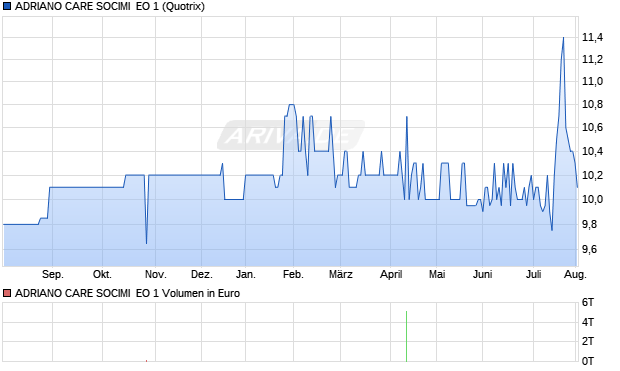Click the 10,4 price axis value
The height and width of the screenshot is (371, 620).
click(x=592, y=151)
